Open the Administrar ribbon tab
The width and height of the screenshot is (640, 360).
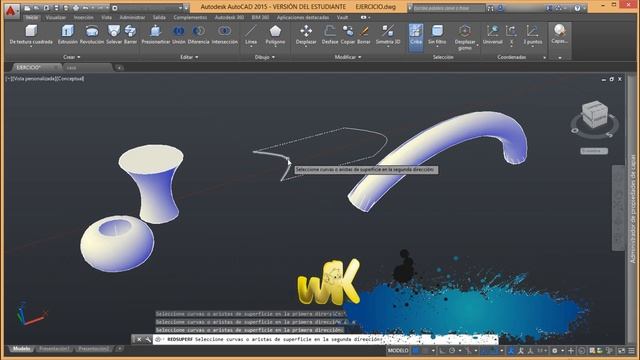coord(132,18)
